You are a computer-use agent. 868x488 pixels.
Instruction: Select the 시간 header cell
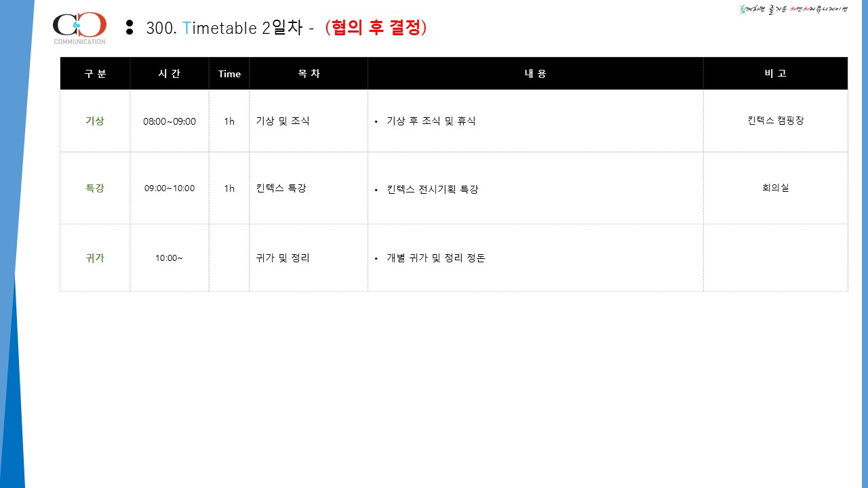[x=170, y=74]
